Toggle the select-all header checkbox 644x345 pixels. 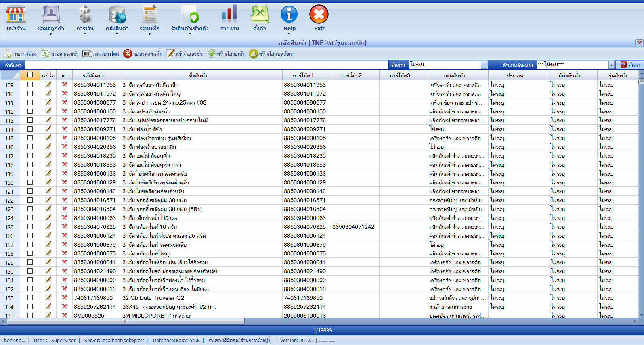click(30, 75)
